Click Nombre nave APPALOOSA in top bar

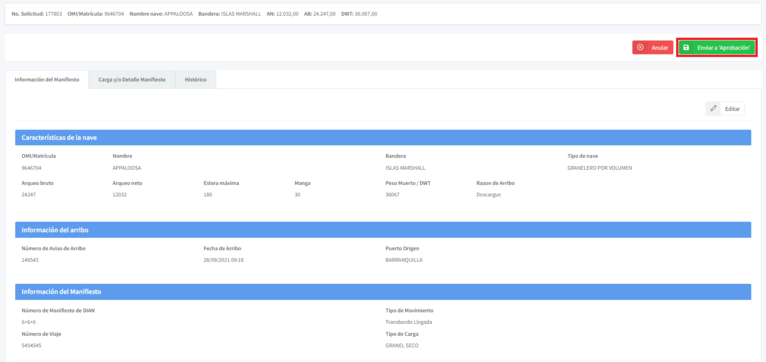coord(161,14)
